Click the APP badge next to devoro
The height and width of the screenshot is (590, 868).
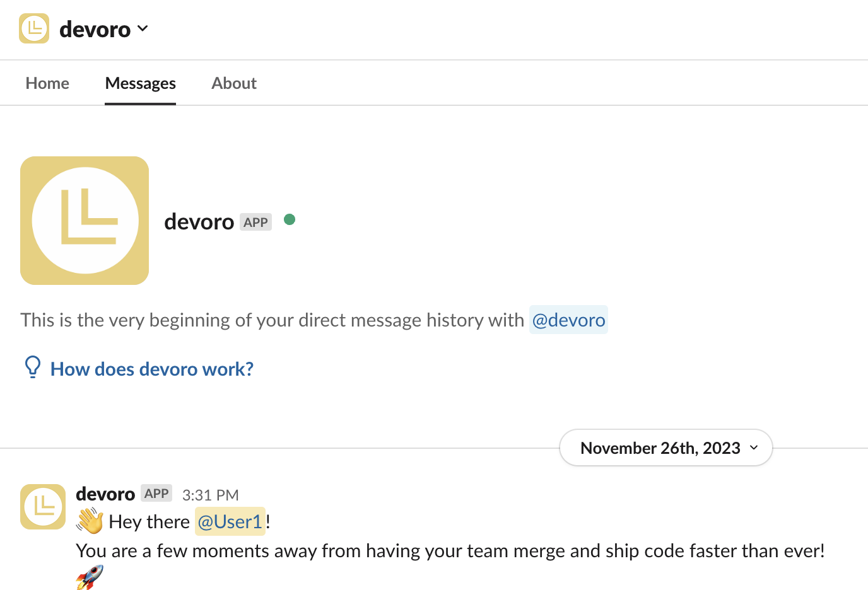[255, 223]
